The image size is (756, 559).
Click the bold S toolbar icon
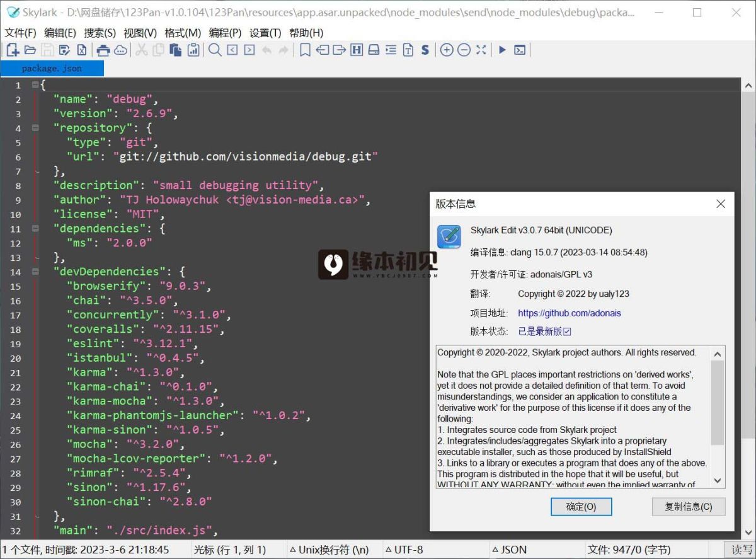pyautogui.click(x=425, y=50)
